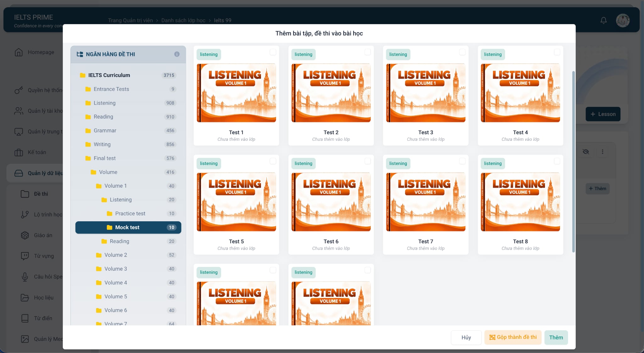
Task: Click the Từ điển book icon
Action: point(25,318)
